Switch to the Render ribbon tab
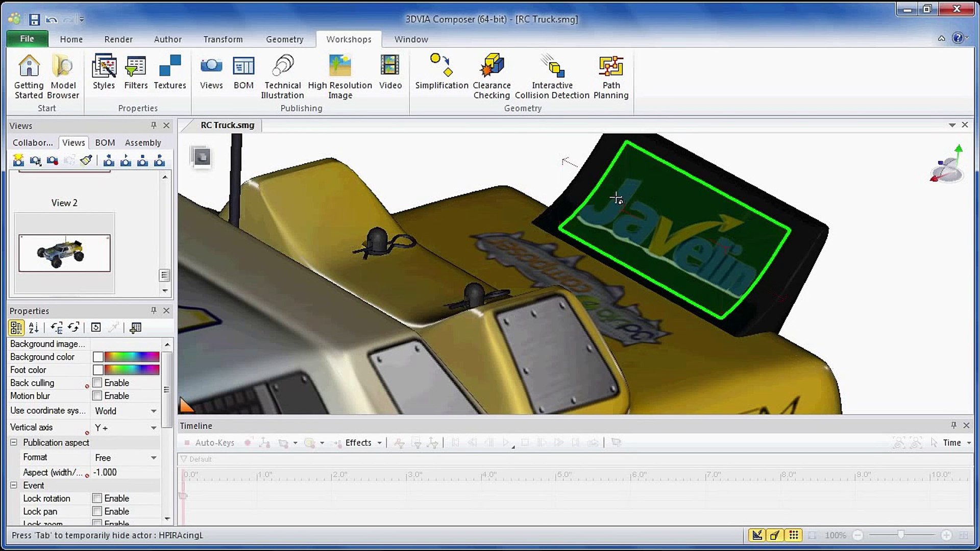 click(x=118, y=39)
